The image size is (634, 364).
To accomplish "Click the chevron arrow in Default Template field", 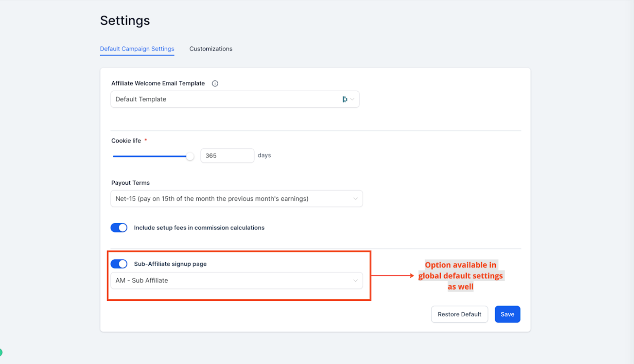I will (353, 99).
